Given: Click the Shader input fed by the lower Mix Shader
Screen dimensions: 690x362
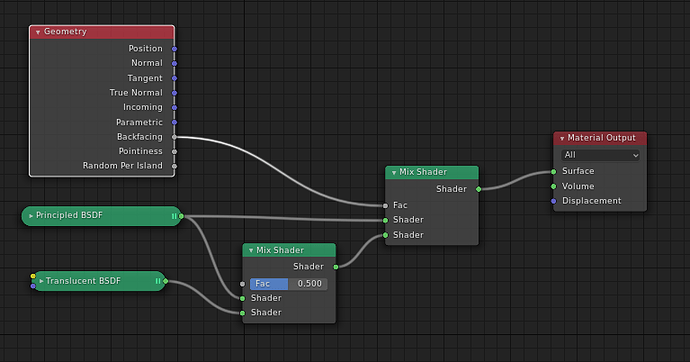Looking at the screenshot, I should pos(385,235).
